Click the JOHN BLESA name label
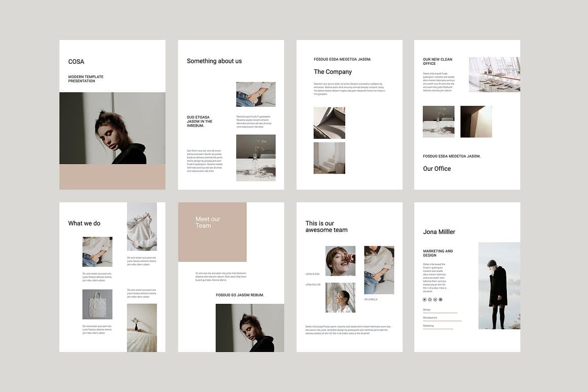Viewport: 588px width, 392px height. click(x=313, y=274)
